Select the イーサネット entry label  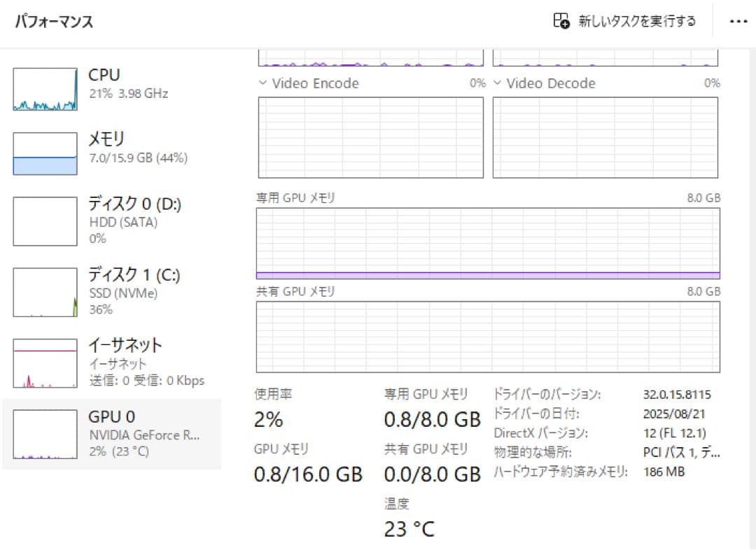[x=125, y=345]
